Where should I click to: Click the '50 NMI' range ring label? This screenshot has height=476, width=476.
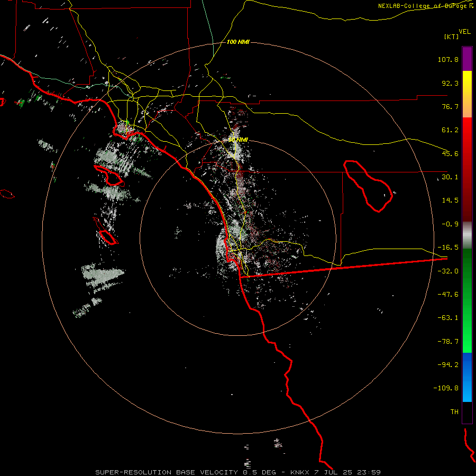click(x=238, y=140)
